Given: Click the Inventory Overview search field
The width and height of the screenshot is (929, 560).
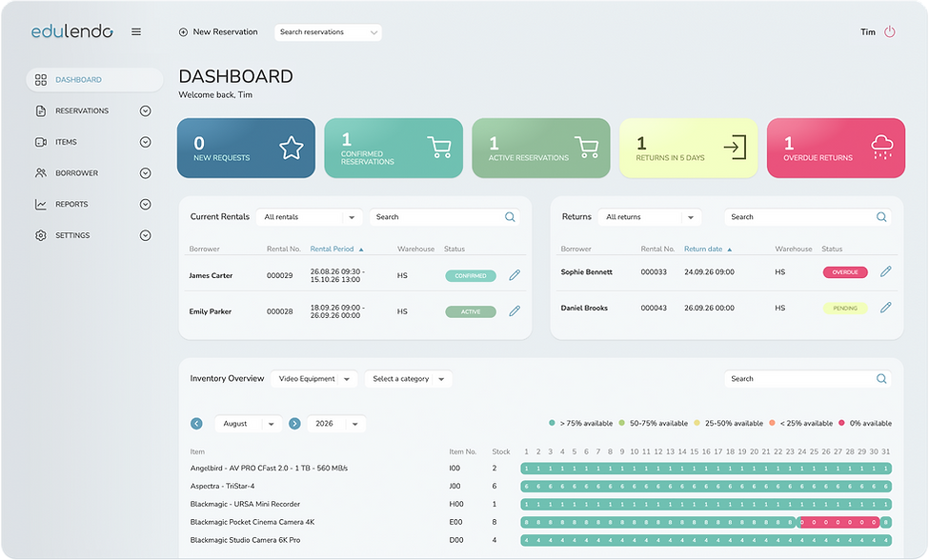Looking at the screenshot, I should click(808, 379).
